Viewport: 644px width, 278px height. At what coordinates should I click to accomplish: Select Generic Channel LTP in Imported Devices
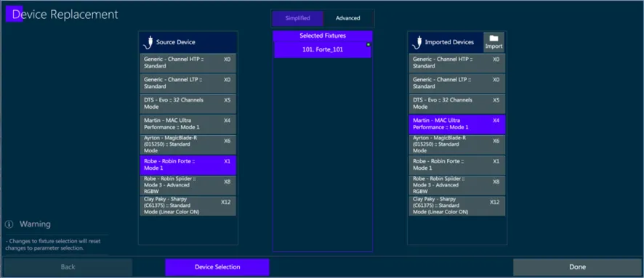coord(457,83)
